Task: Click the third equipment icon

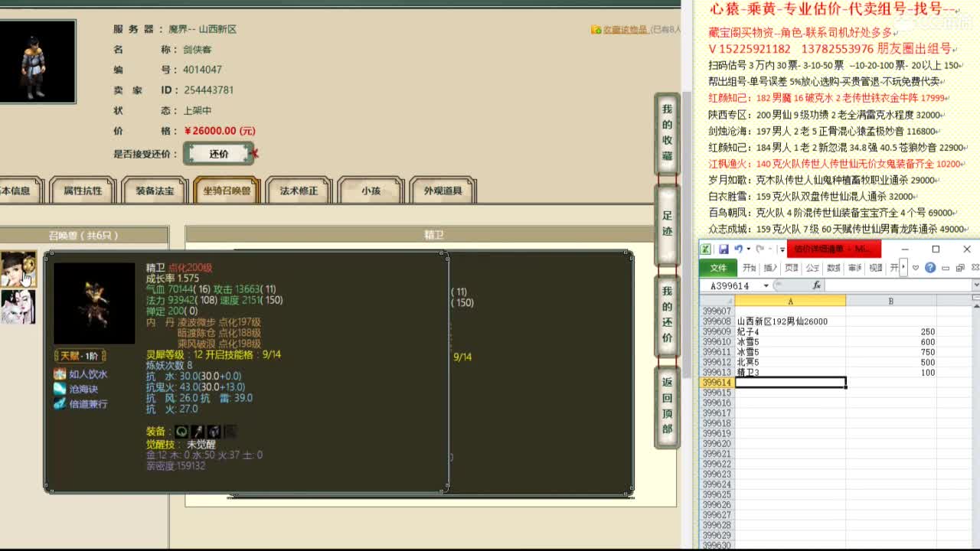Action: [214, 432]
